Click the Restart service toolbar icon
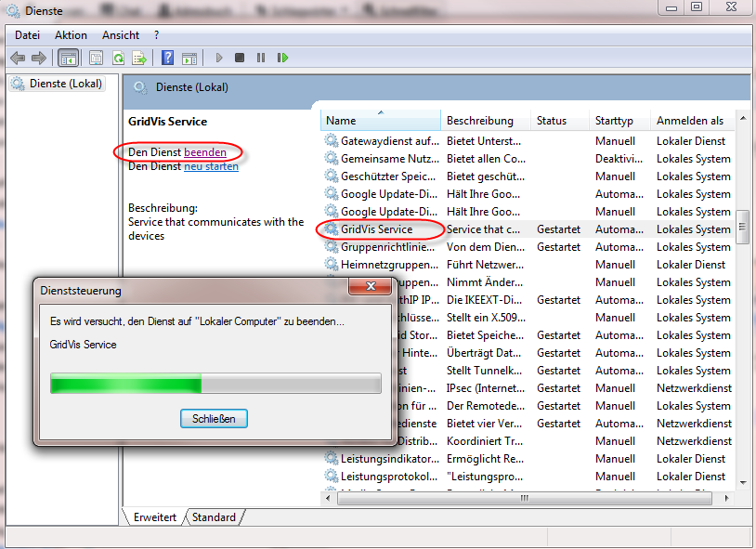This screenshot has width=756, height=549. [282, 58]
